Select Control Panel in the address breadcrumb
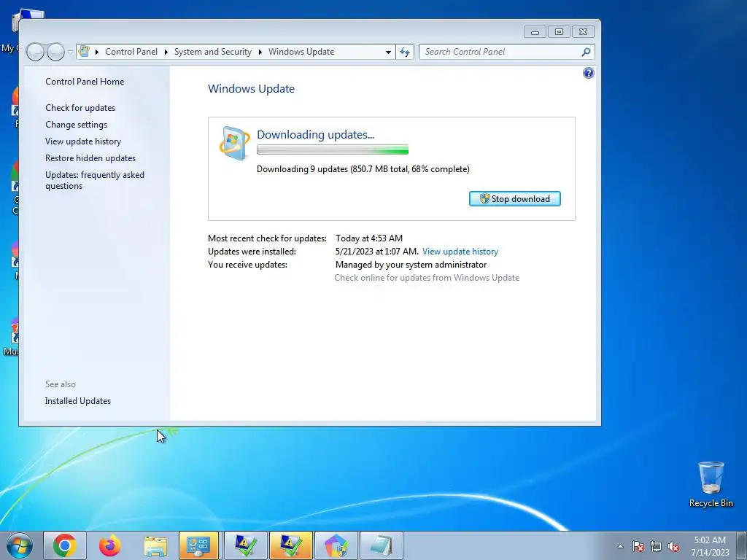The height and width of the screenshot is (560, 747). (x=131, y=52)
